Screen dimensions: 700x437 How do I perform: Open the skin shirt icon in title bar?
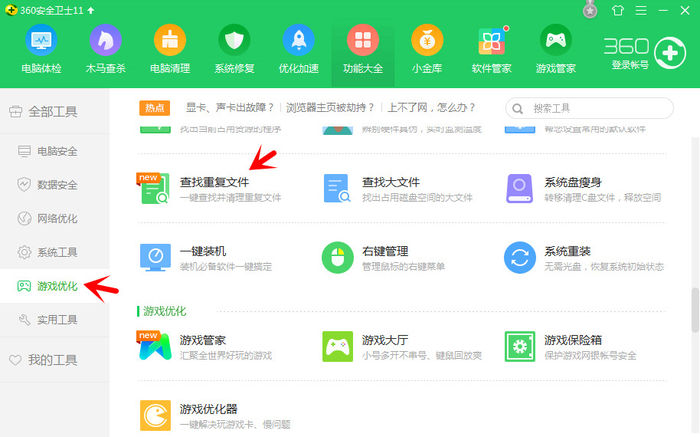click(x=618, y=10)
